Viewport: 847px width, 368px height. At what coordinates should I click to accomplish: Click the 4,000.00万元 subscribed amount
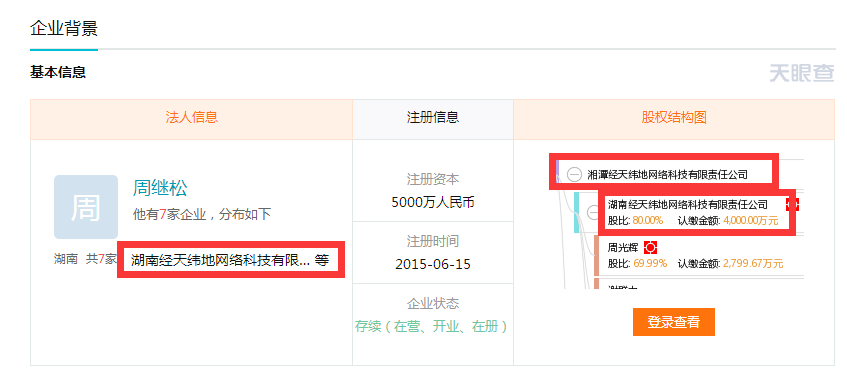(750, 220)
